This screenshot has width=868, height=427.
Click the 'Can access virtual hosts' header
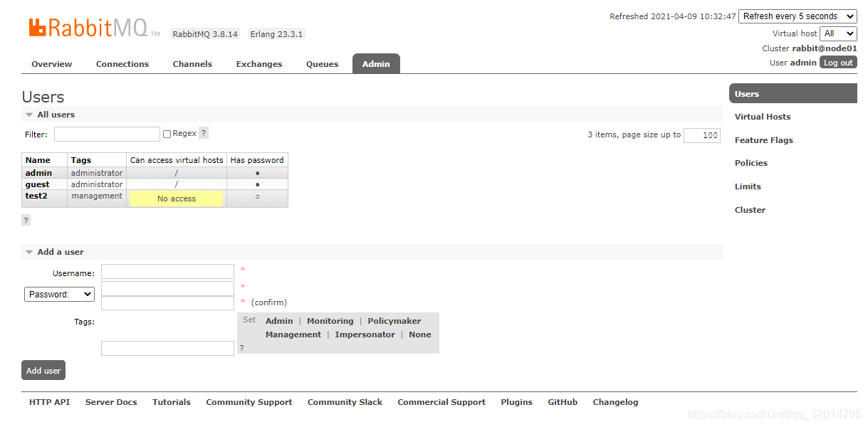[177, 160]
